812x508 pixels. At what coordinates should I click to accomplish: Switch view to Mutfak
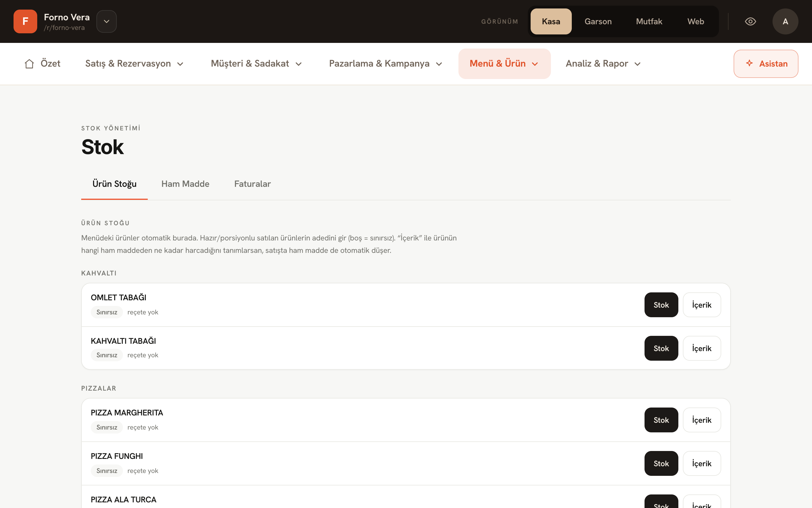coord(649,21)
